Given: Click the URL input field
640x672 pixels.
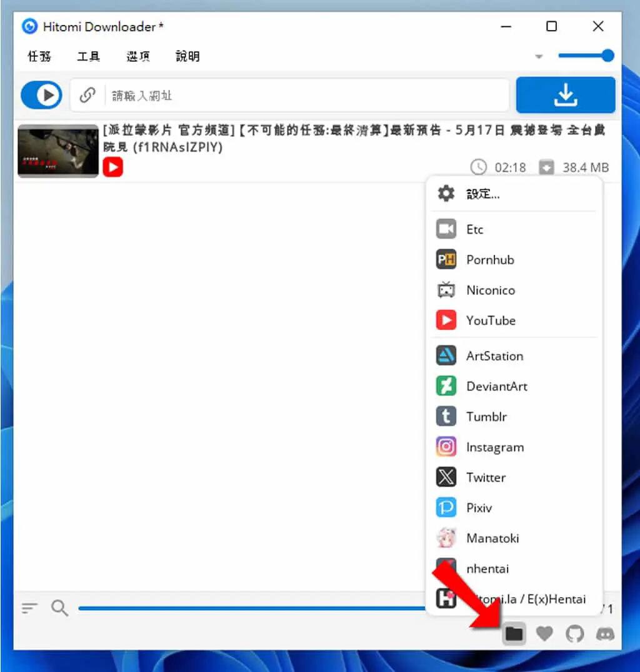Looking at the screenshot, I should 307,95.
